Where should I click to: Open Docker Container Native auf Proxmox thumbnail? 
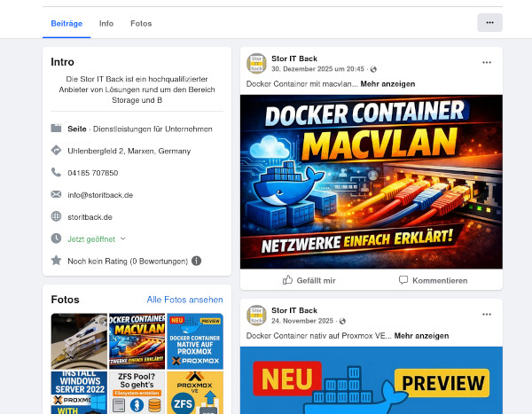point(195,341)
